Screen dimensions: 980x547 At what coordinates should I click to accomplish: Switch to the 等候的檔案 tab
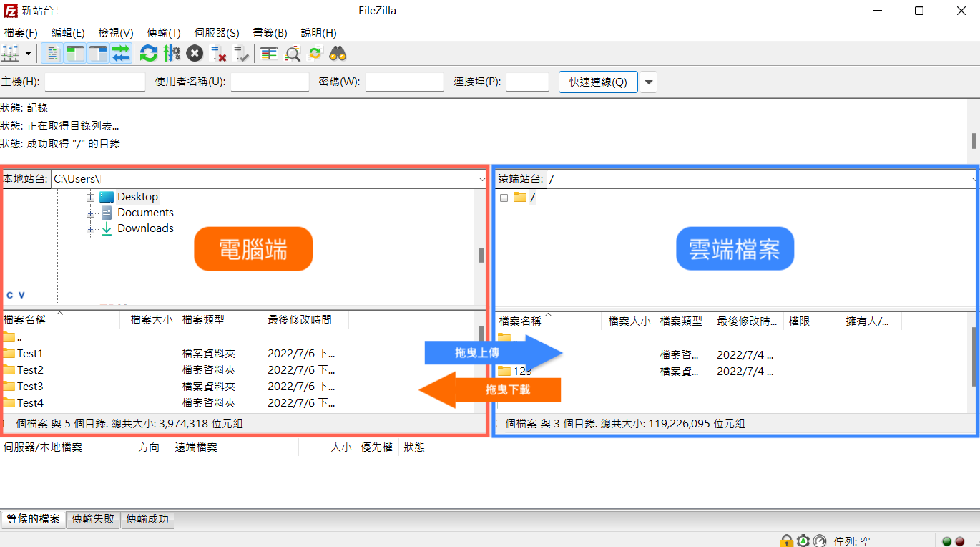coord(34,519)
